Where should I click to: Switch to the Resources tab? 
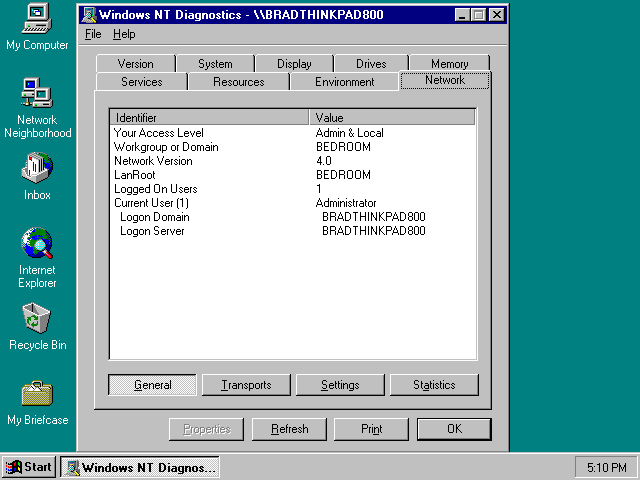click(238, 82)
